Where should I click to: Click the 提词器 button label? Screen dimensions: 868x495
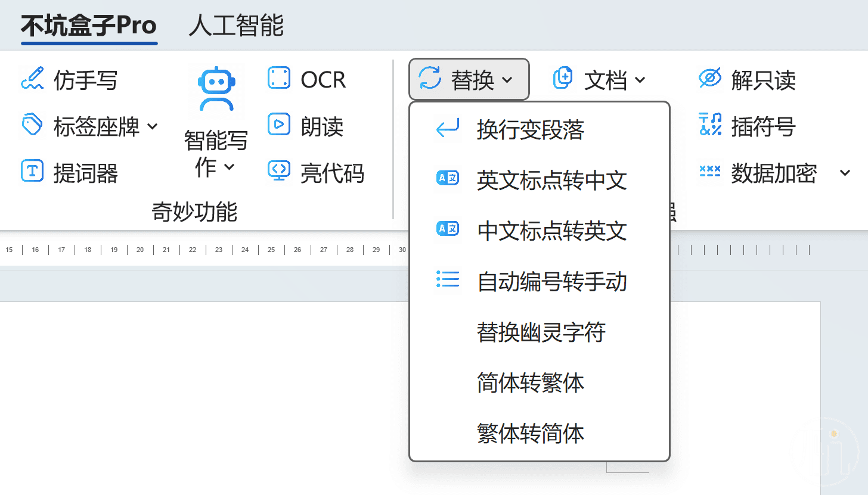pyautogui.click(x=85, y=173)
